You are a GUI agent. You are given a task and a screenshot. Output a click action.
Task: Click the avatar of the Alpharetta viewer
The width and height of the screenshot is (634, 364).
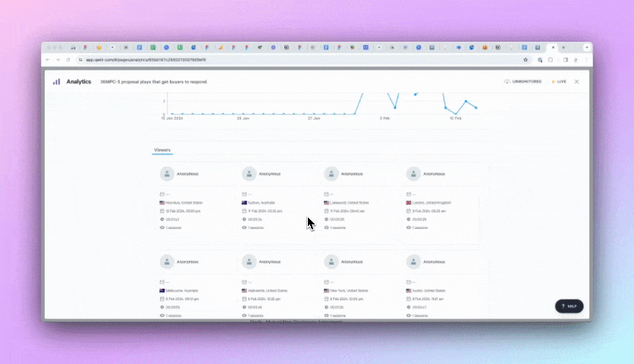[249, 262]
